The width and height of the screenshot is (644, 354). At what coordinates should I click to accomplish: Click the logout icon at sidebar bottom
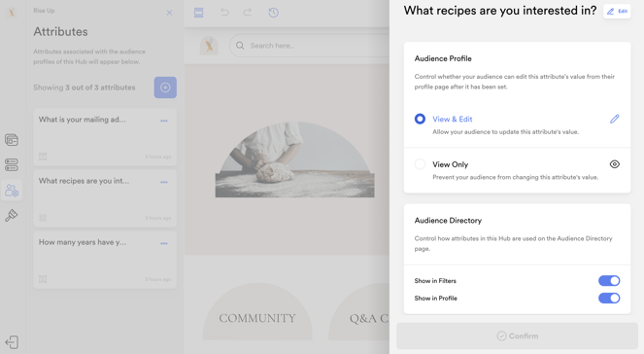[x=12, y=342]
